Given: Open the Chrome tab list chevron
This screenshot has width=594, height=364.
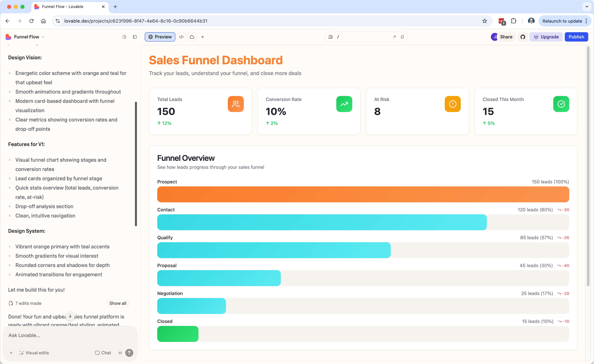Looking at the screenshot, I should pos(587,7).
